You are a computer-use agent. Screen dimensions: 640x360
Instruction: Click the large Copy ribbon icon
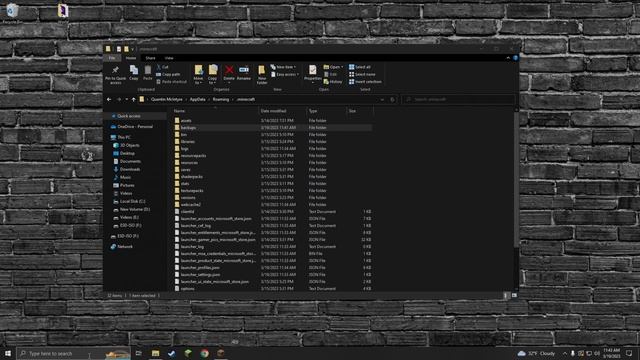click(x=133, y=73)
